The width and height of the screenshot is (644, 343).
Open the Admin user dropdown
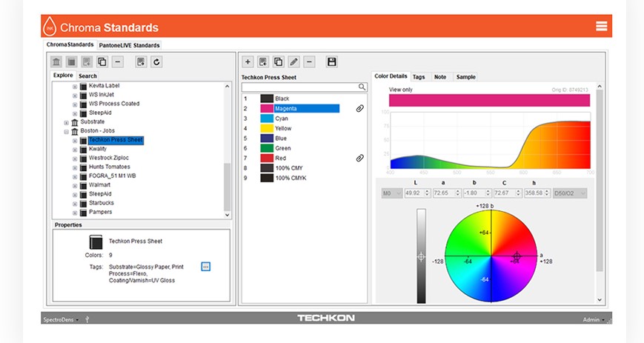594,319
